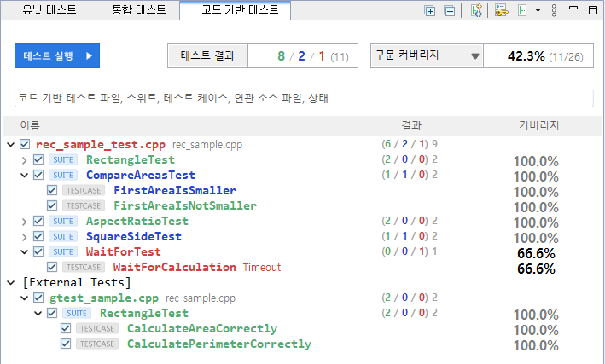This screenshot has height=364, width=605.
Task: Select the WaitForCalculation test case name
Action: (x=174, y=267)
